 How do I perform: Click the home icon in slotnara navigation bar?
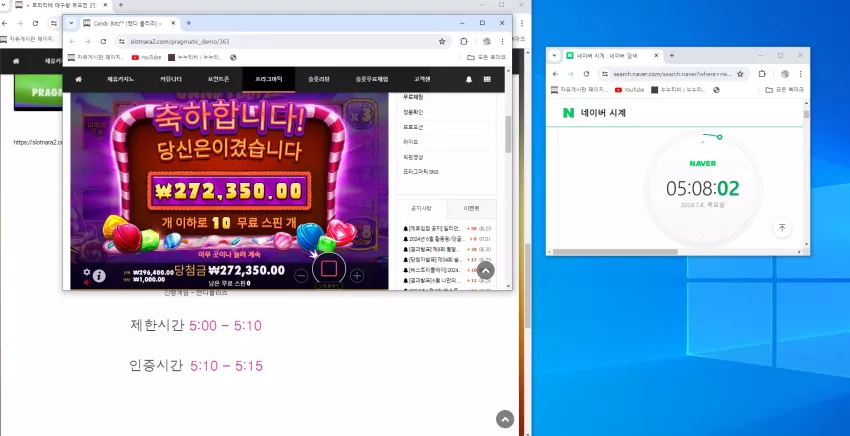tap(79, 79)
